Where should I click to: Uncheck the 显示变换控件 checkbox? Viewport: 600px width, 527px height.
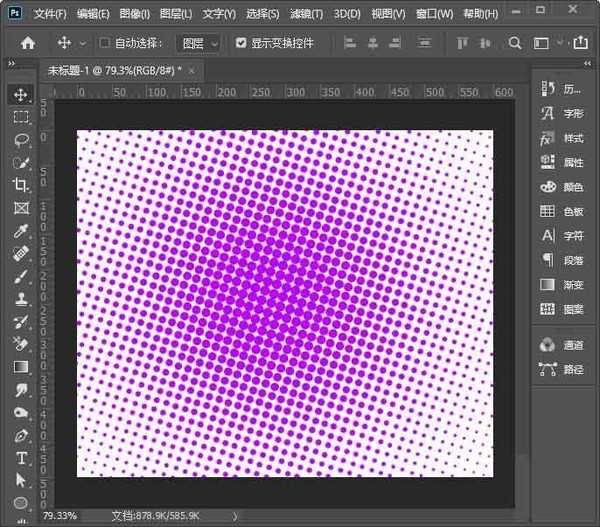pyautogui.click(x=241, y=44)
